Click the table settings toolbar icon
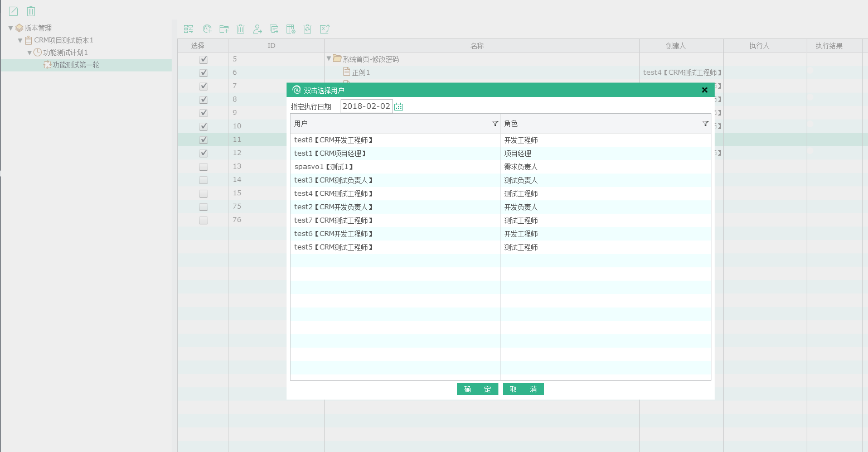This screenshot has height=452, width=868. (290, 29)
